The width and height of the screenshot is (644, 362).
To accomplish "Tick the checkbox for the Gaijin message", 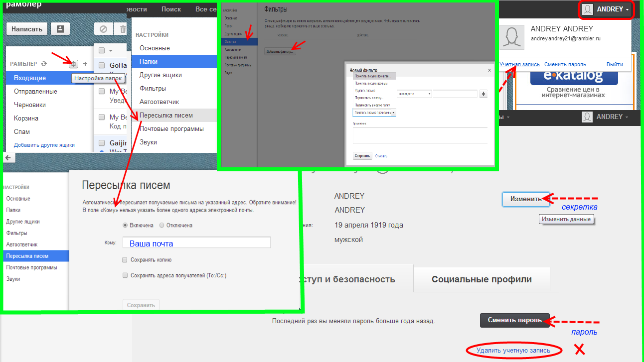I will coord(102,142).
